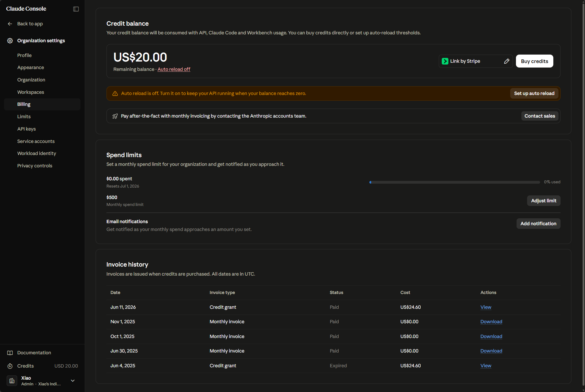Image resolution: width=585 pixels, height=392 pixels.
Task: Click the Email notifications heading
Action: click(127, 222)
